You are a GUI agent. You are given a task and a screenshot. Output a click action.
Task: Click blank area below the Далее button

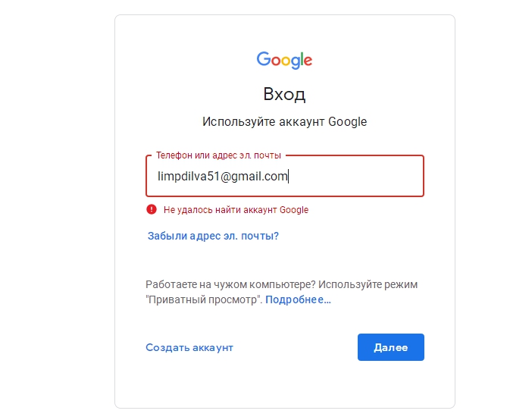tap(390, 383)
